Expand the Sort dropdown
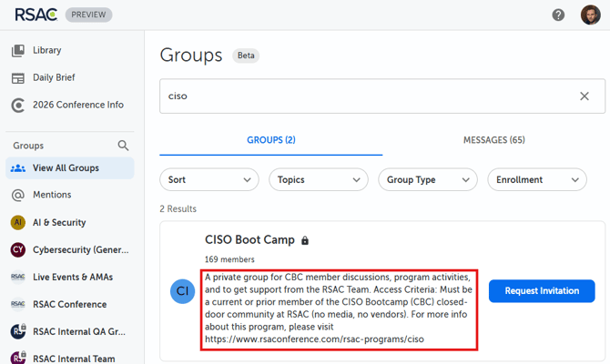 pyautogui.click(x=209, y=180)
